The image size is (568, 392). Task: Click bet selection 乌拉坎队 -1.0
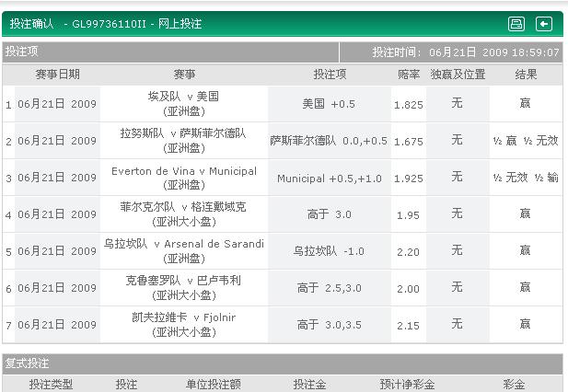tap(329, 251)
